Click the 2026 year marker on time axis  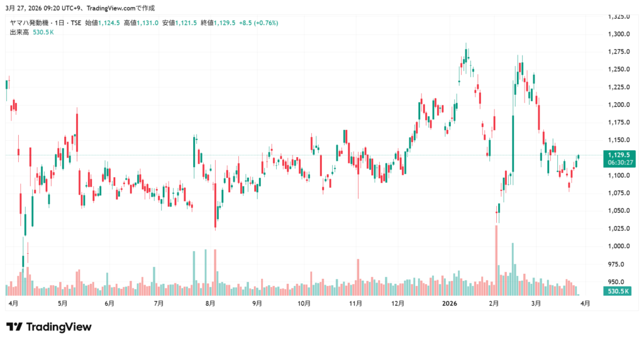449,303
